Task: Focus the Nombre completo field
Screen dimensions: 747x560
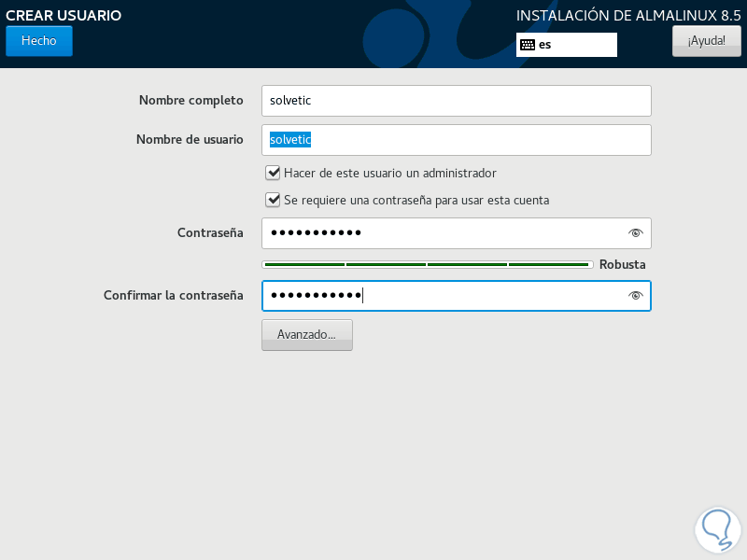Action: pos(457,101)
